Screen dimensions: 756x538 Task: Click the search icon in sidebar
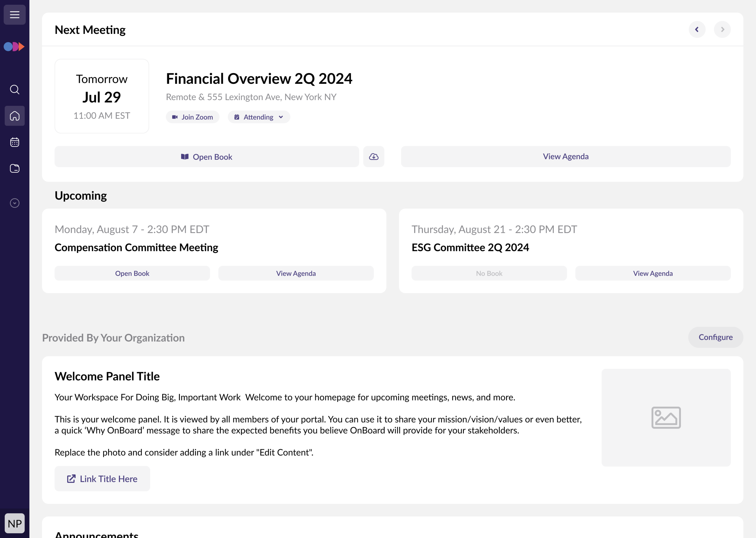click(x=15, y=89)
